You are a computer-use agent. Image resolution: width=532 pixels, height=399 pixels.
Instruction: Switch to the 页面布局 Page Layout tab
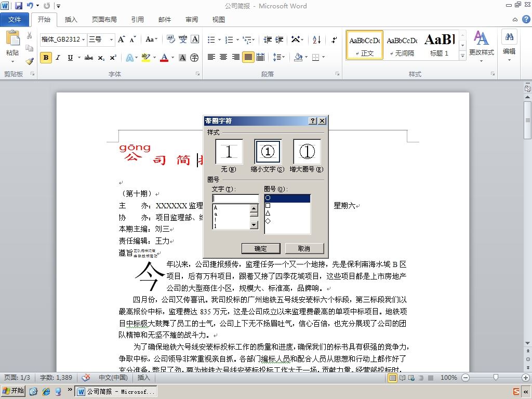pos(104,20)
